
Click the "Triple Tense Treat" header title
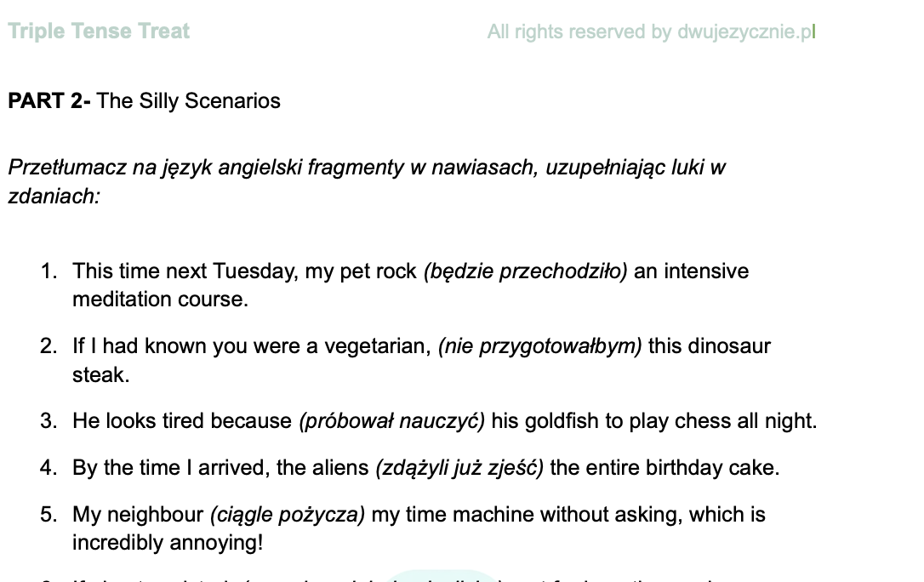point(99,32)
